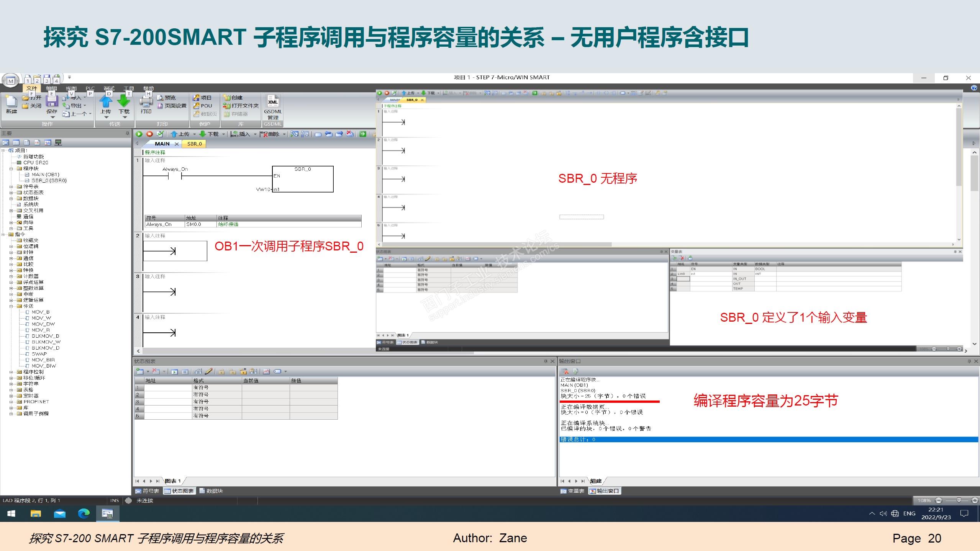The width and height of the screenshot is (980, 551).
Task: Switch to the SBR_0 editor tab
Action: [194, 144]
